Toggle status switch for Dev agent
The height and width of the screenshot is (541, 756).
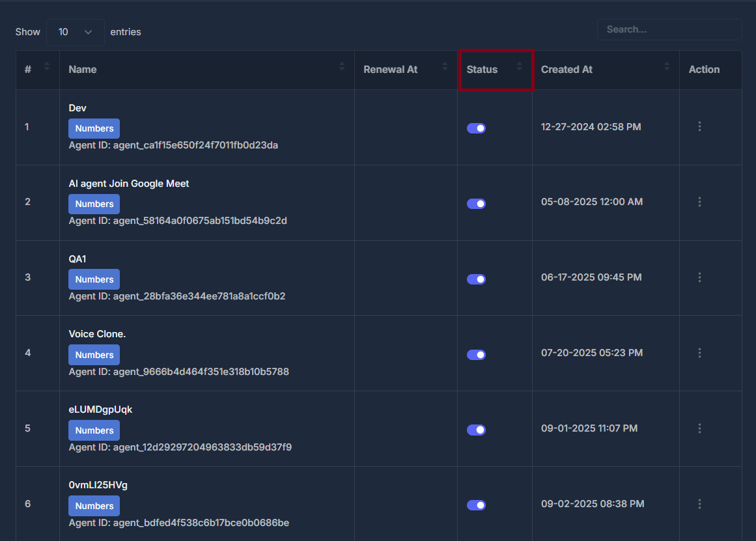click(x=476, y=128)
